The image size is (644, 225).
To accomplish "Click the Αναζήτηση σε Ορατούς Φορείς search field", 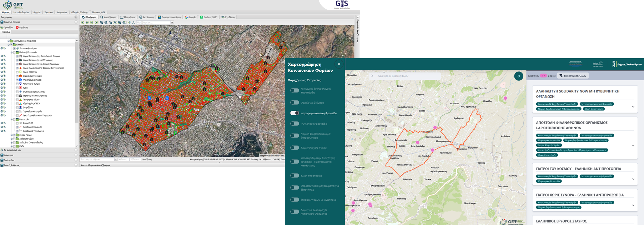I will (405, 76).
